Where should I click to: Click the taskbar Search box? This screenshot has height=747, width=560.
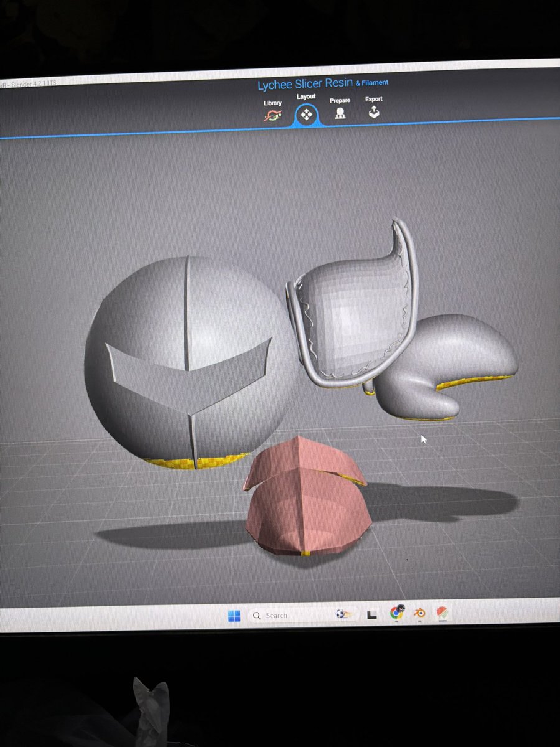303,615
